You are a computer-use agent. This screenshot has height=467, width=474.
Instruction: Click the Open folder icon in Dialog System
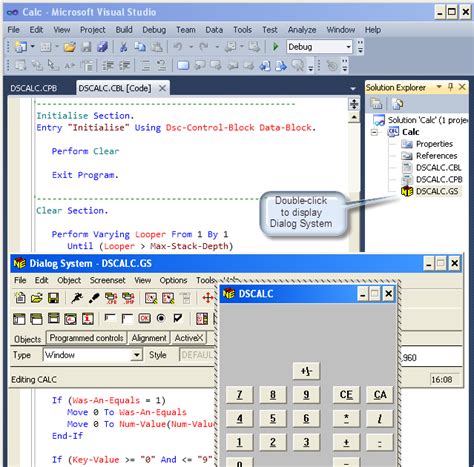click(37, 297)
